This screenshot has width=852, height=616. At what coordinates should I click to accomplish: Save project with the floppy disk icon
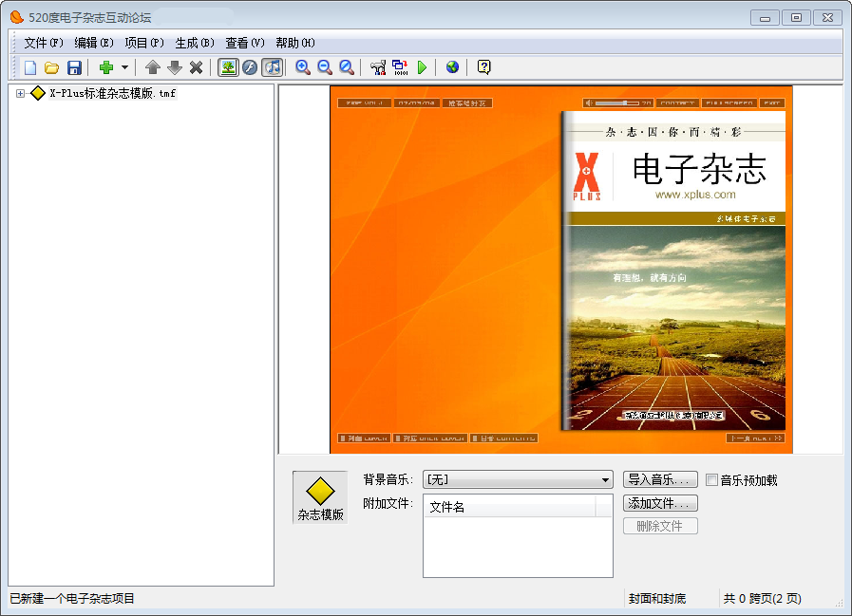pos(74,67)
